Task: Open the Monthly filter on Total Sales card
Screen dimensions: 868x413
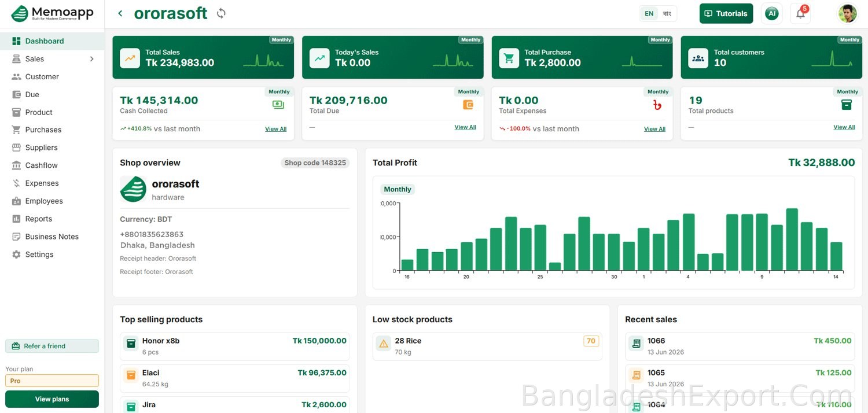Action: 281,40
